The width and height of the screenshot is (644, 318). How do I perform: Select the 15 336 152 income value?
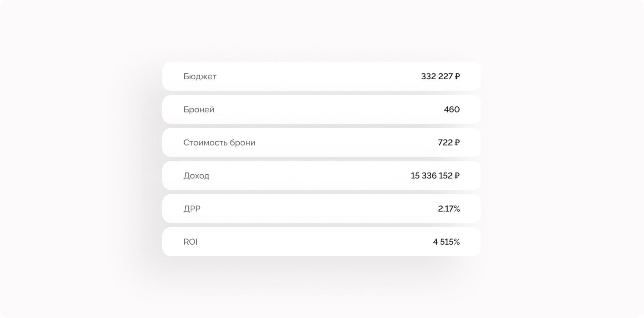431,176
